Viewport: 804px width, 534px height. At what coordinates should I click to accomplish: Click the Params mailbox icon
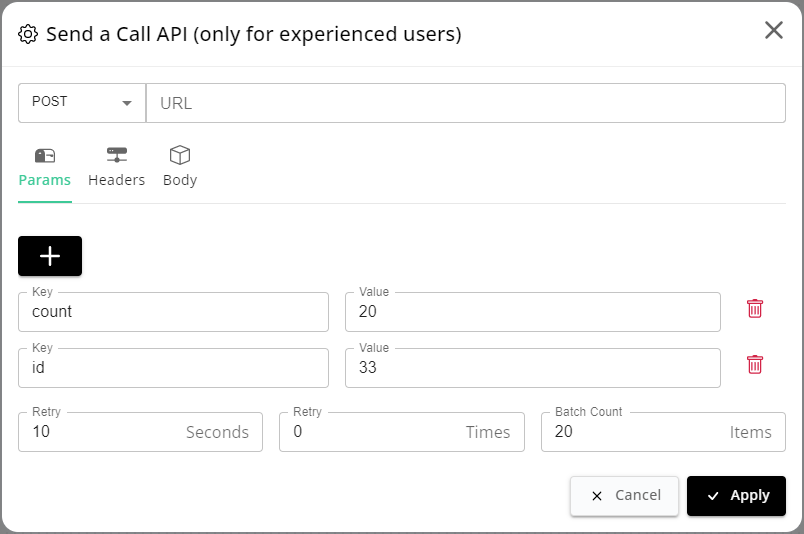(x=45, y=155)
